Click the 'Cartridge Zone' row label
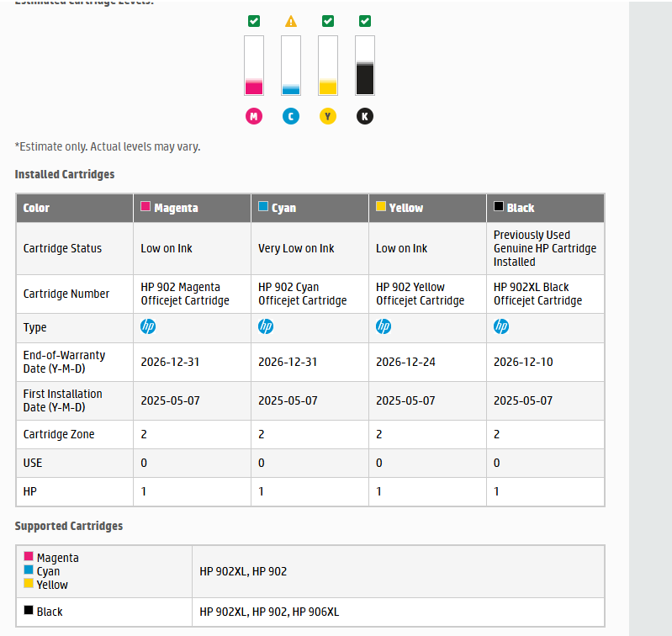The height and width of the screenshot is (636, 672). point(59,434)
